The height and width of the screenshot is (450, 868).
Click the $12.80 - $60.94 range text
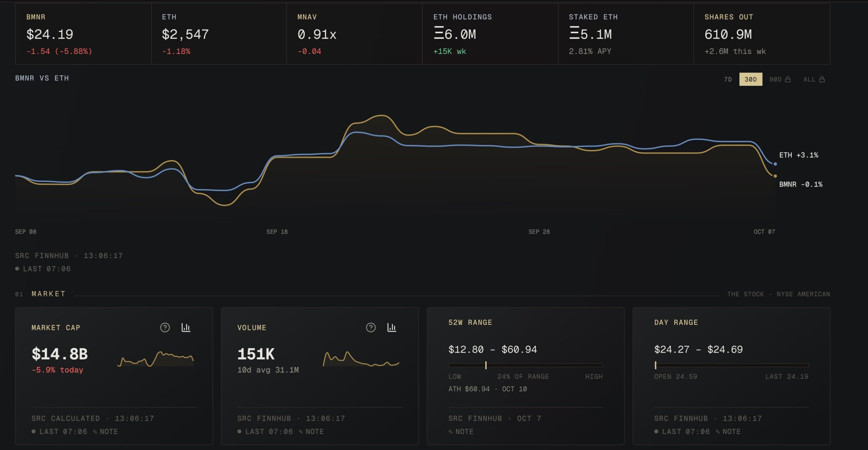pyautogui.click(x=493, y=349)
